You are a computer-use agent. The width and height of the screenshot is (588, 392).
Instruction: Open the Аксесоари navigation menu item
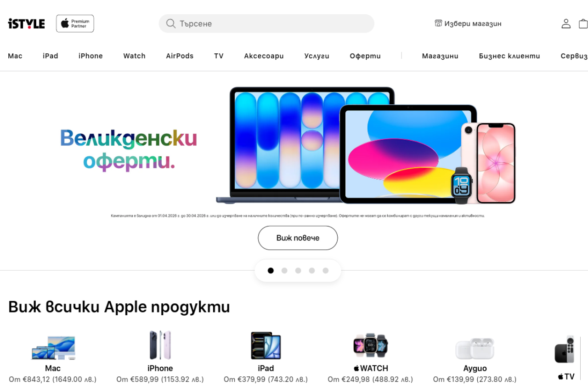[264, 56]
